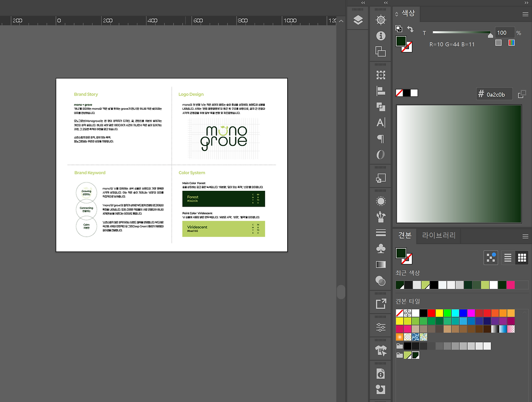Open the Pathfinder panel icon
532x402 pixels.
[381, 106]
